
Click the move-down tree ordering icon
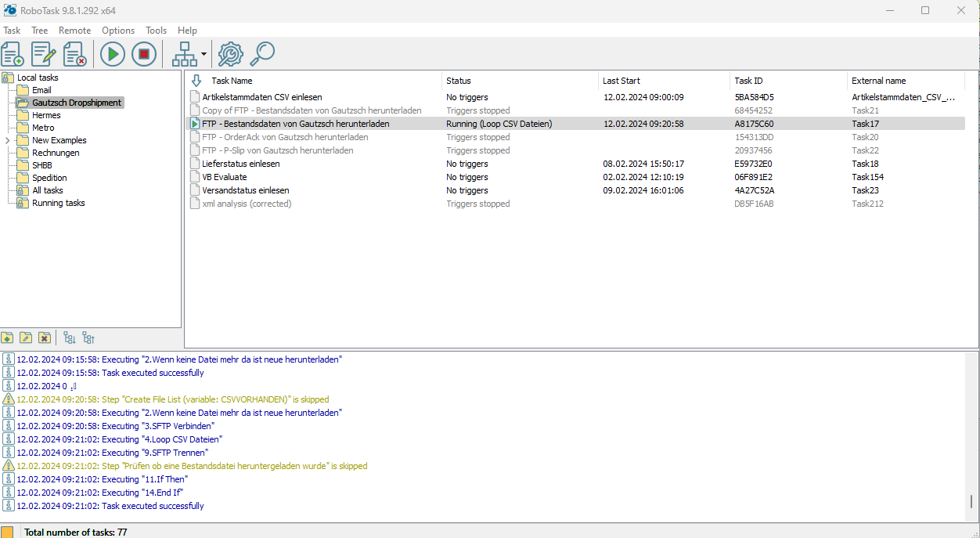pyautogui.click(x=70, y=338)
